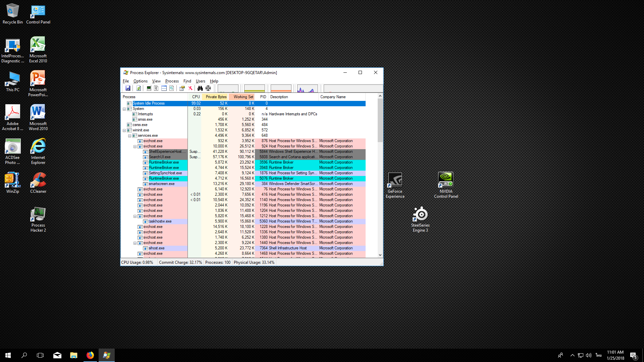Click the Refresh Now toolbar icon

point(139,88)
